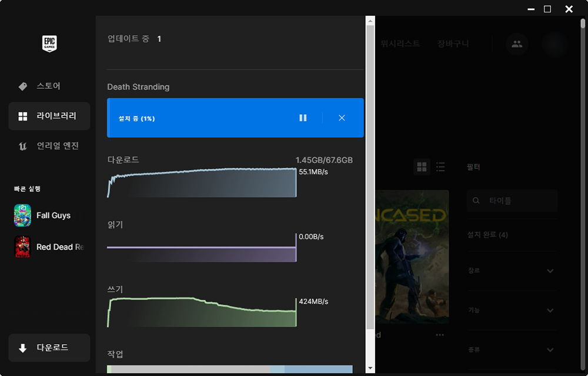Click the downloads panel scroll down arrow
Image resolution: width=588 pixels, height=376 pixels.
point(370,368)
